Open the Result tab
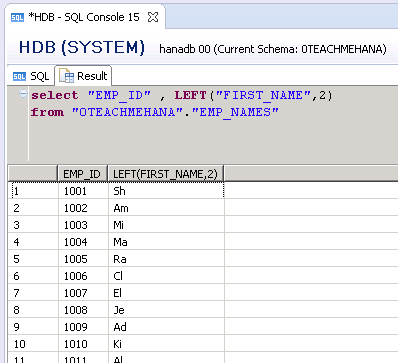This screenshot has width=398, height=363. (x=83, y=76)
